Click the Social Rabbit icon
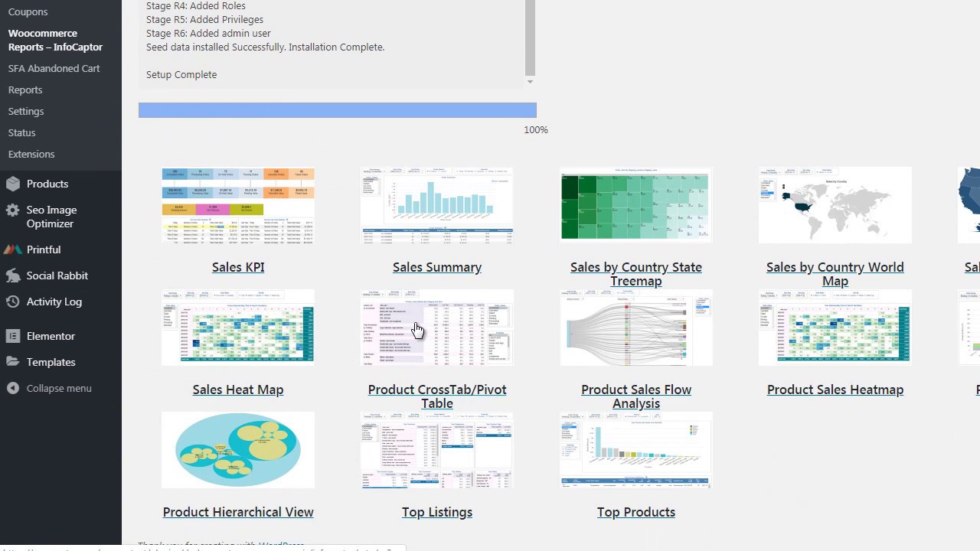The image size is (980, 551). (x=12, y=275)
